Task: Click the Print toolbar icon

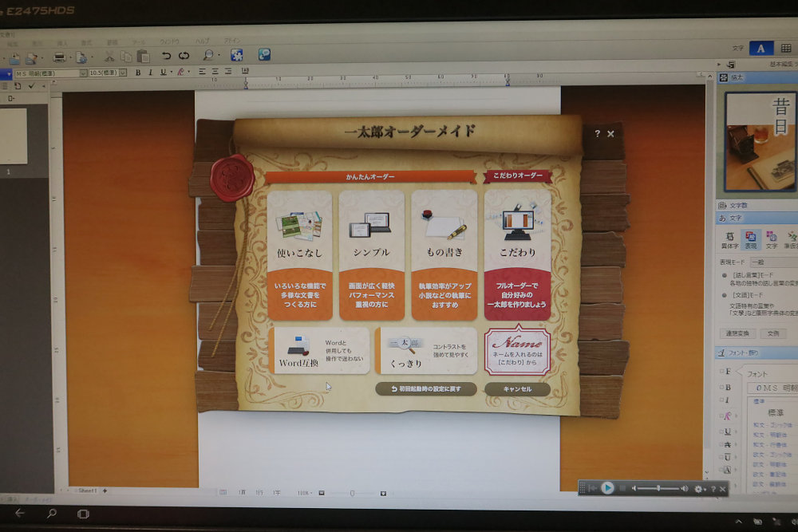Action: point(60,57)
